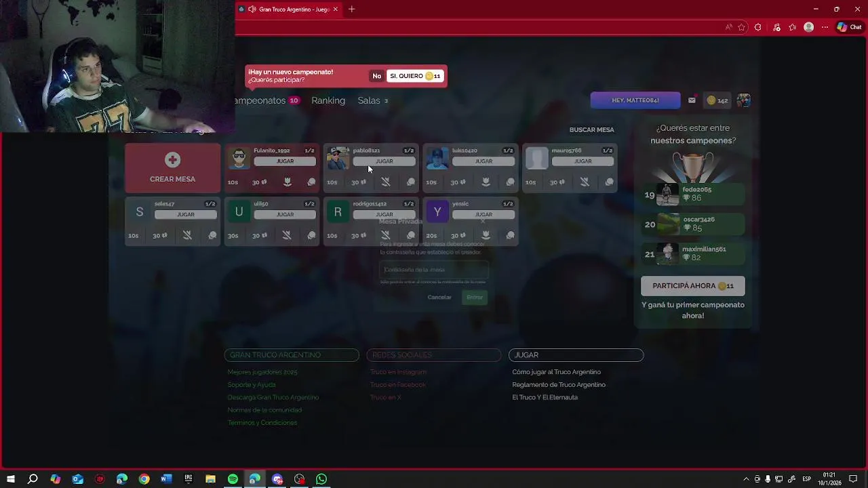The width and height of the screenshot is (868, 488).
Task: Click the BUSCAR MESA link
Action: click(x=591, y=129)
